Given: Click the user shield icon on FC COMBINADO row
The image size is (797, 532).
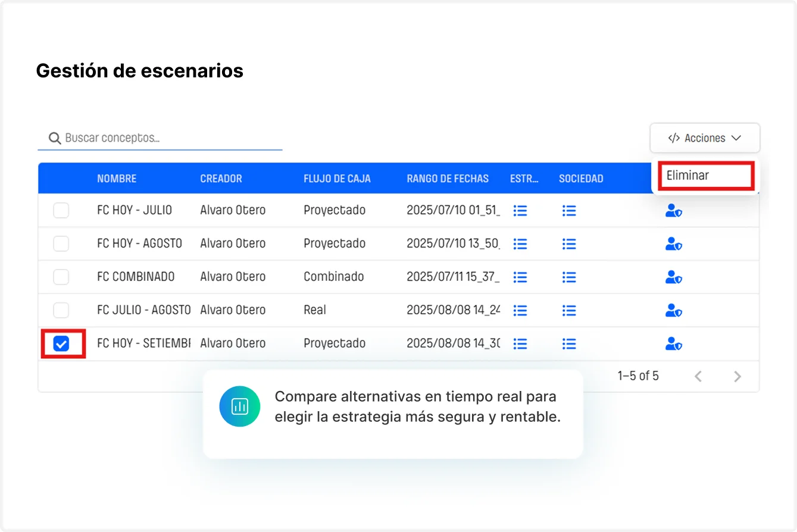Looking at the screenshot, I should point(673,277).
